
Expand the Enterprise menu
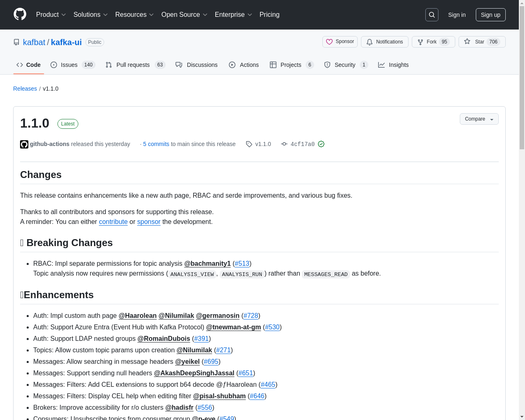233,15
